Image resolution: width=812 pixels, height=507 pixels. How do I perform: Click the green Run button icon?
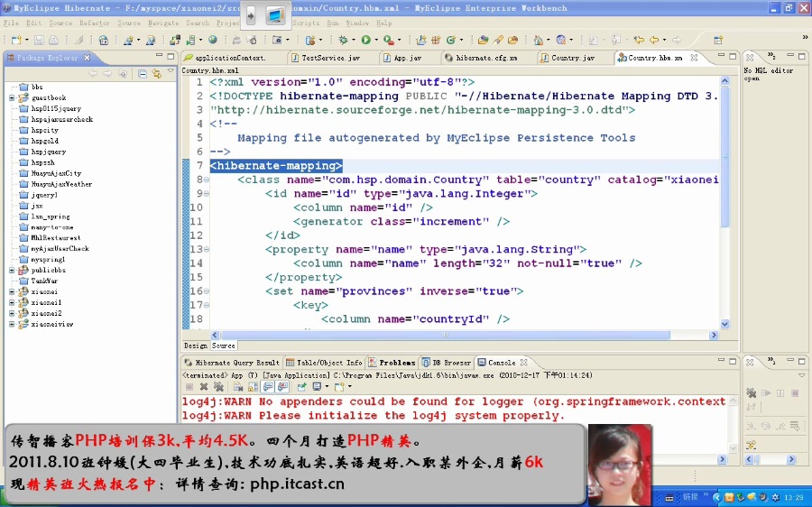pos(366,40)
